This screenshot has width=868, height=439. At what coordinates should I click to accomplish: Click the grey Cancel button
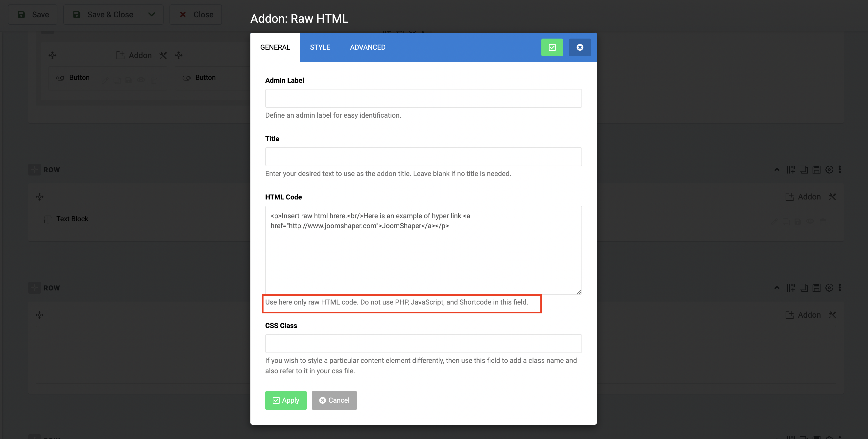click(x=334, y=400)
